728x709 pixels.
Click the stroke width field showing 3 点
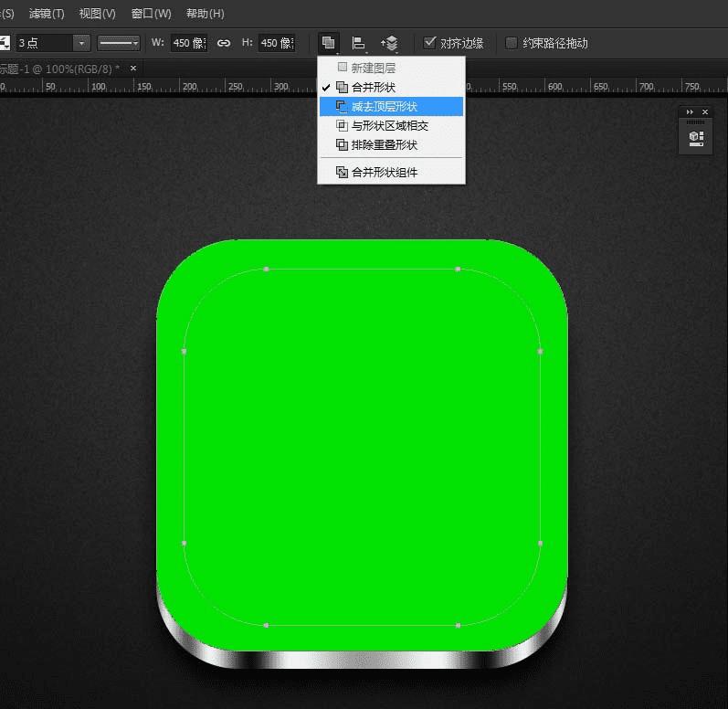coord(45,43)
